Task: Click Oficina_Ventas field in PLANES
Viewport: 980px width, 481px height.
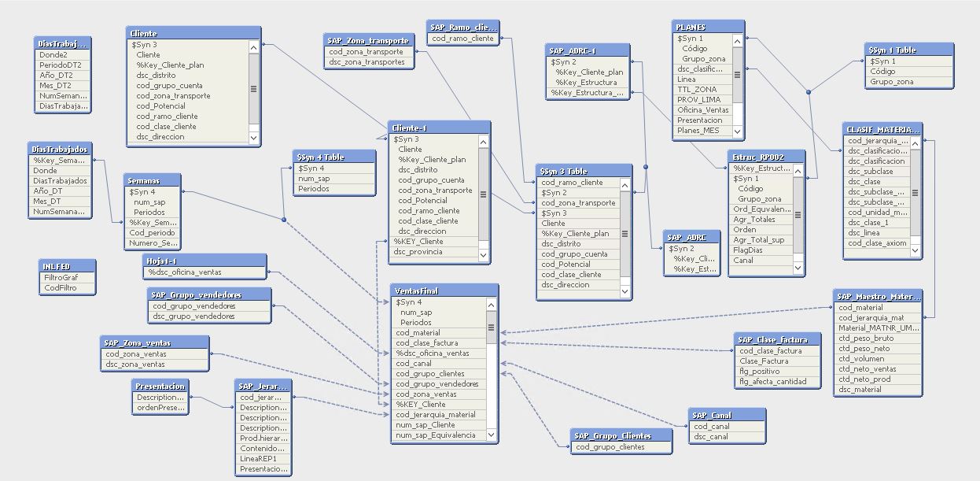Action: pyautogui.click(x=703, y=110)
